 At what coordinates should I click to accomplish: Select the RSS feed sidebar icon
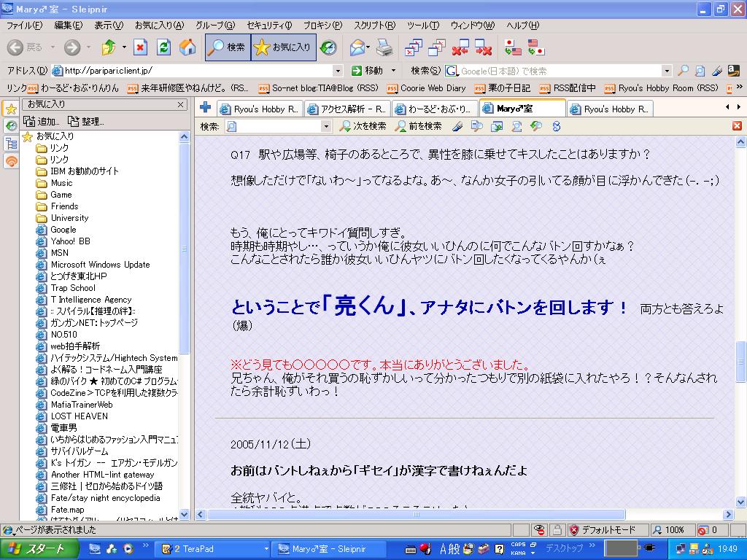click(11, 161)
